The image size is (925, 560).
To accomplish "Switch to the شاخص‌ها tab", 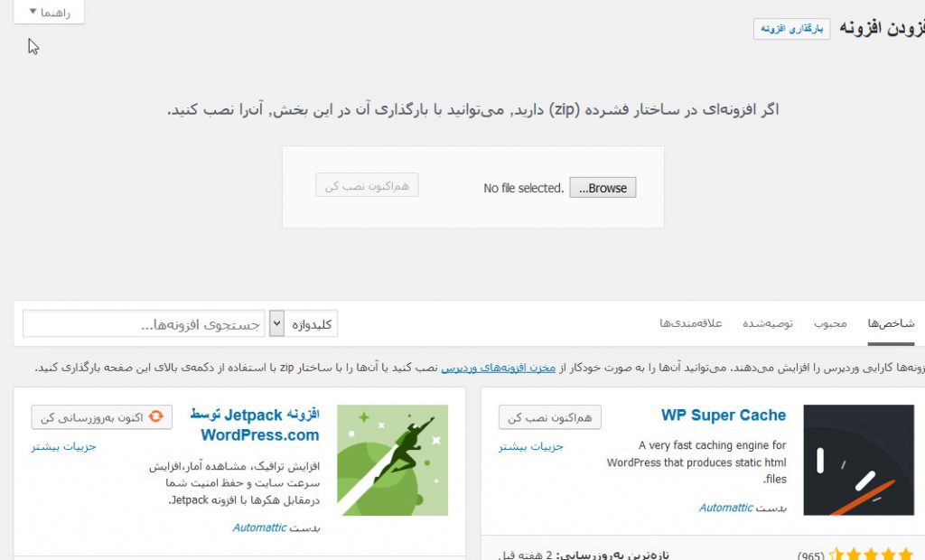I will pyautogui.click(x=891, y=323).
